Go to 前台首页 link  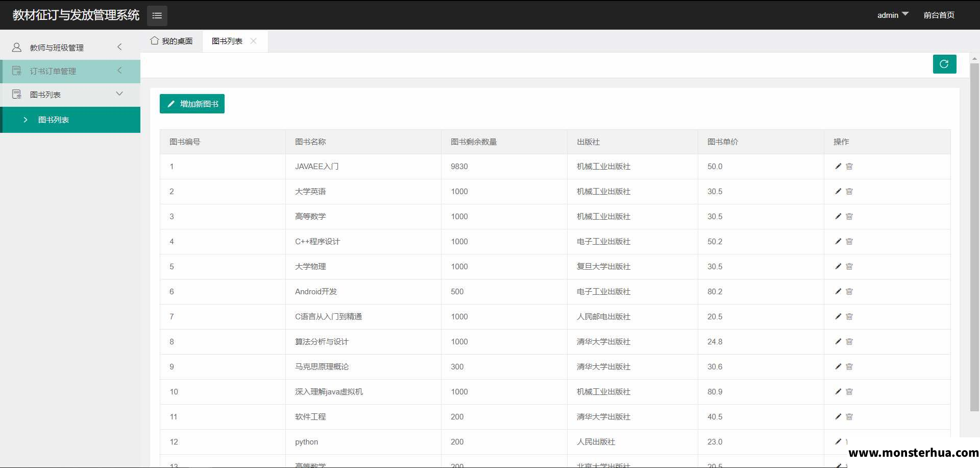939,15
